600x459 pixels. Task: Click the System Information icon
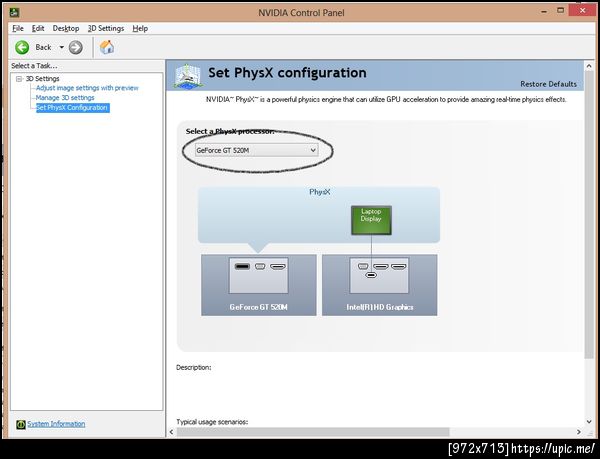[21, 424]
